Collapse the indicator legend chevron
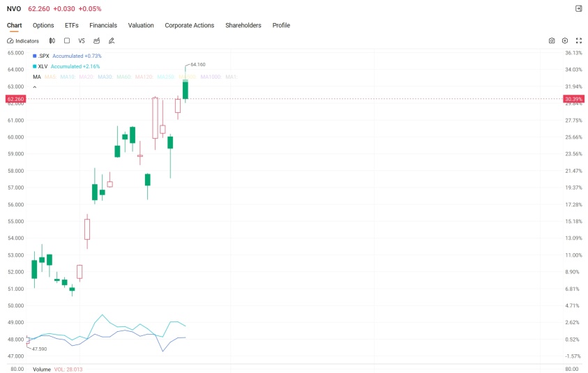 pyautogui.click(x=34, y=87)
